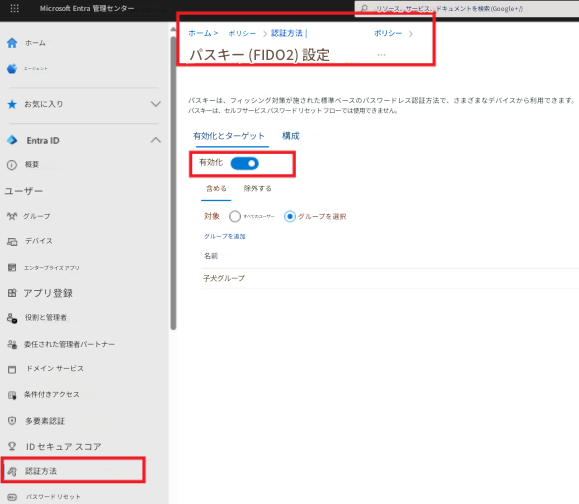The height and width of the screenshot is (504, 579).
Task: Click the 認証方法 breadcrumb link
Action: coord(287,33)
